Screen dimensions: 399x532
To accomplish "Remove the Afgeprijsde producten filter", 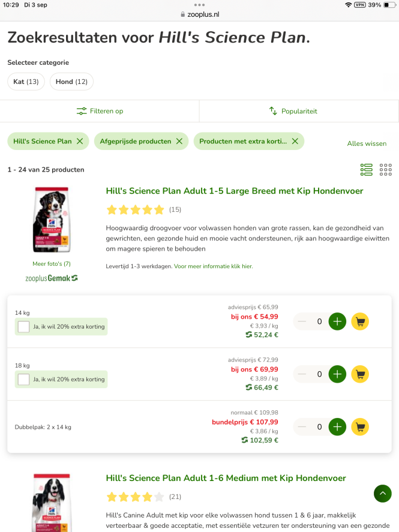I will point(179,142).
